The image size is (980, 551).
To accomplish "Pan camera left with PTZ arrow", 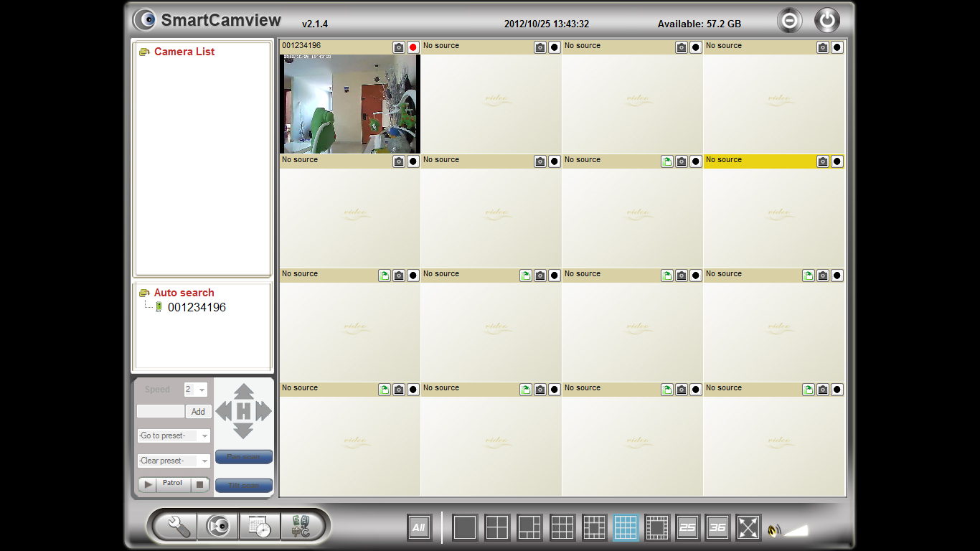I will [x=224, y=411].
